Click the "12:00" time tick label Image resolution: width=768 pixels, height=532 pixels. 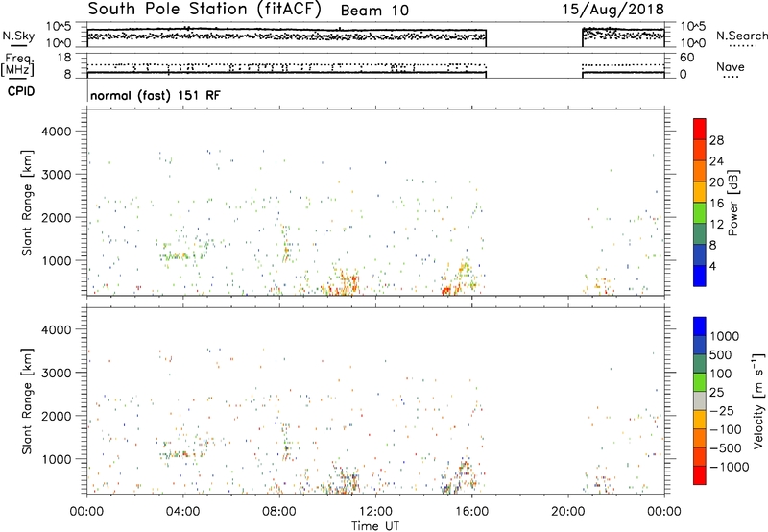pyautogui.click(x=375, y=512)
